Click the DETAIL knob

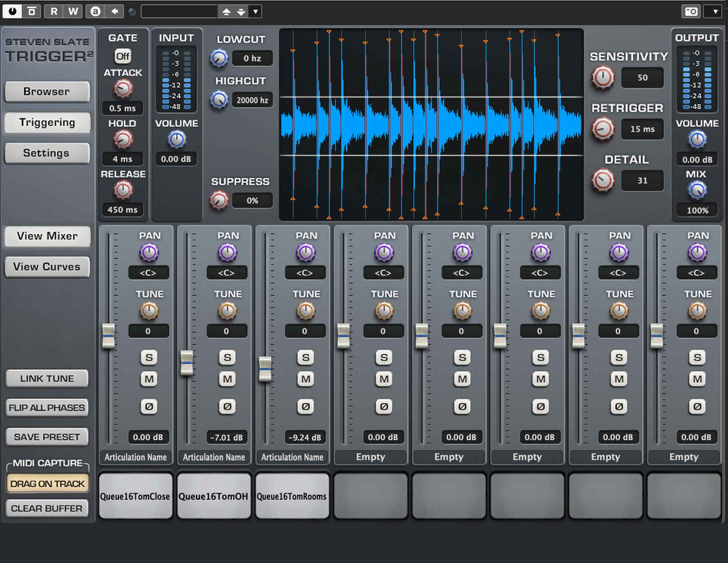click(x=602, y=180)
